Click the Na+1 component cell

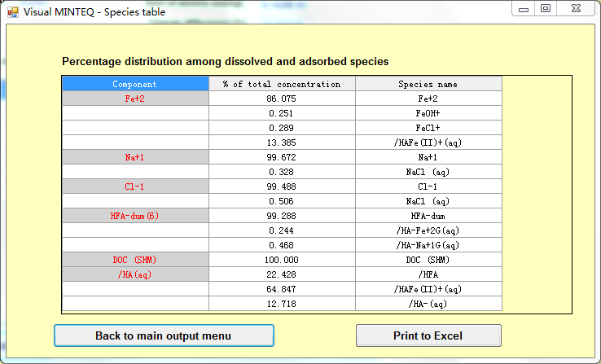point(135,157)
